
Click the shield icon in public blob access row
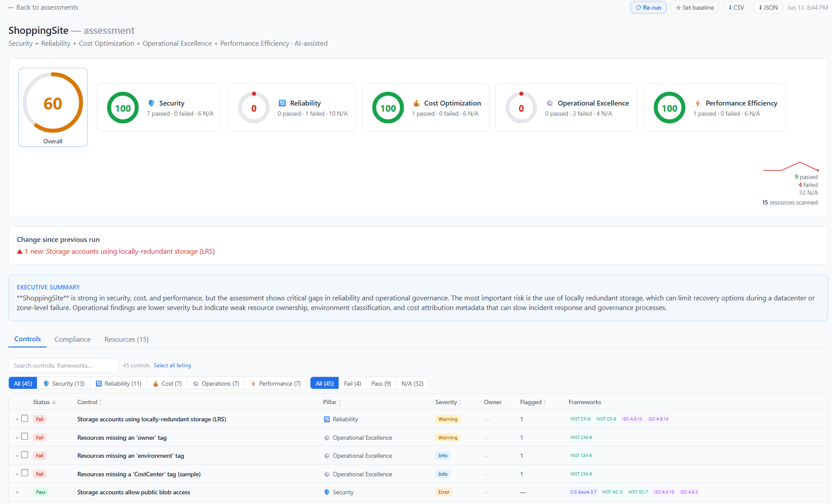(327, 492)
